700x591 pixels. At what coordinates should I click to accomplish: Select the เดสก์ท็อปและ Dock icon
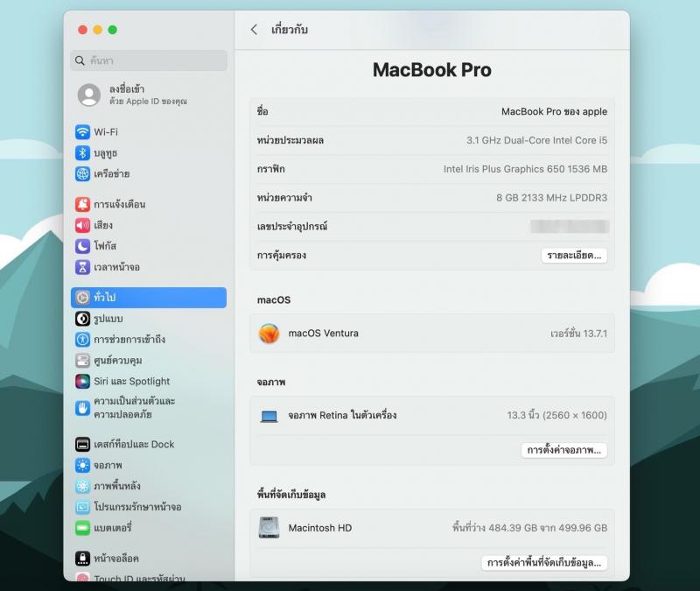(82, 445)
